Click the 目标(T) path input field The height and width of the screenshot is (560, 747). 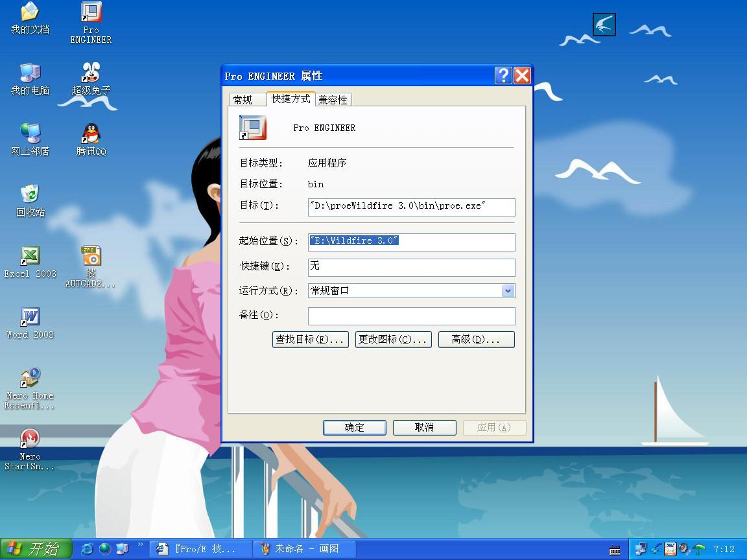tap(412, 207)
